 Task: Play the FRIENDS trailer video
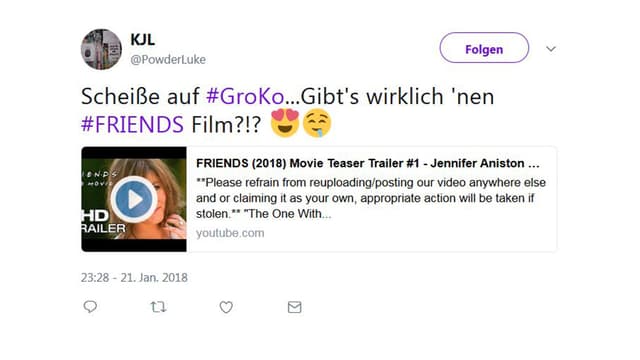pyautogui.click(x=134, y=199)
